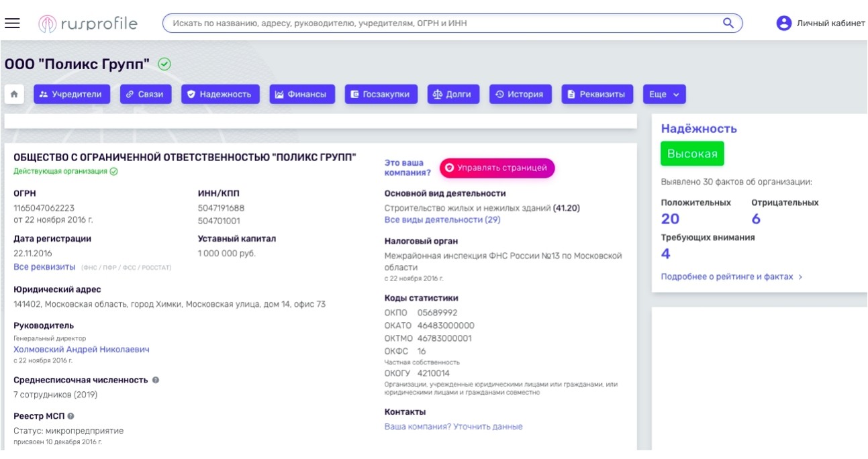This screenshot has width=868, height=459.
Task: Go to the rusprofile logo homepage
Action: click(88, 23)
